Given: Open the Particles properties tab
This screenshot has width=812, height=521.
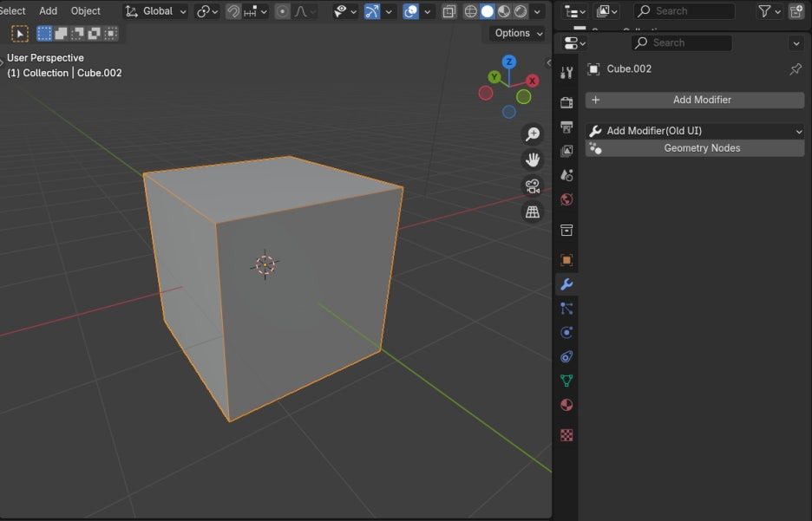Looking at the screenshot, I should pos(566,309).
